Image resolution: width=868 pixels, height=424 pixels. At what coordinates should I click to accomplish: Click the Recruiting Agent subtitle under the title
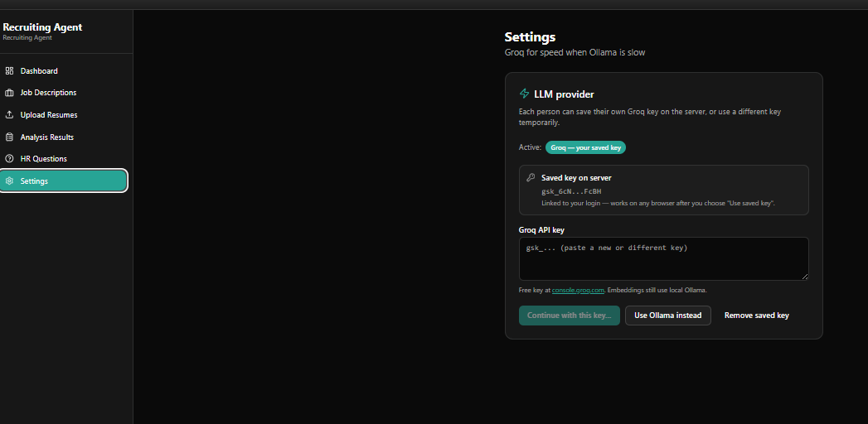(27, 38)
